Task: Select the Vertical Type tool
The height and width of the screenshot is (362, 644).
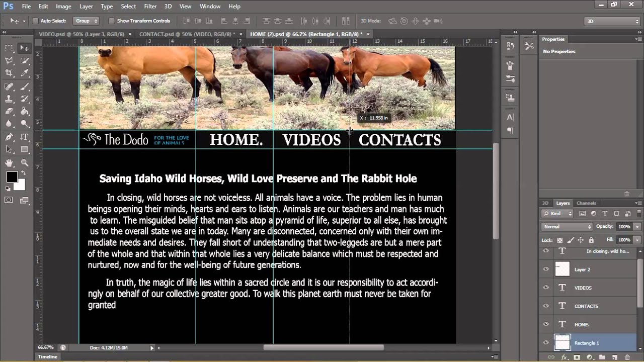Action: (x=24, y=137)
